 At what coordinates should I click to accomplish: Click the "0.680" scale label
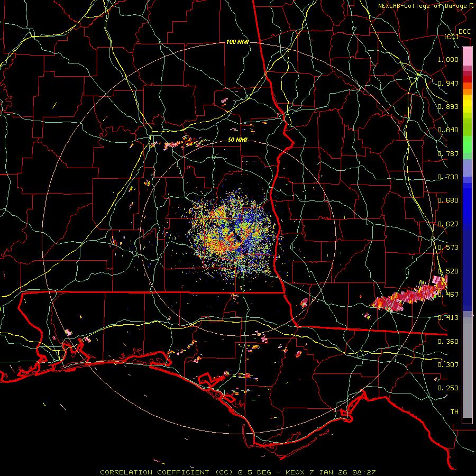pyautogui.click(x=448, y=200)
